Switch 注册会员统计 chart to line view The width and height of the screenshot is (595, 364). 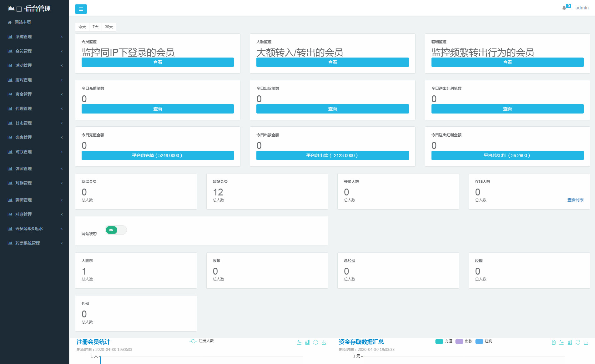[299, 342]
